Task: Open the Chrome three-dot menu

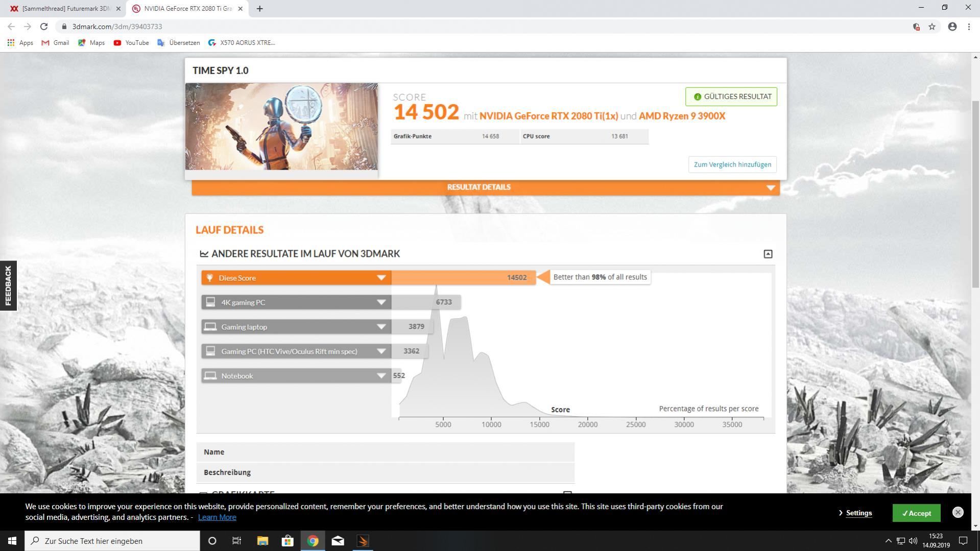Action: tap(969, 27)
